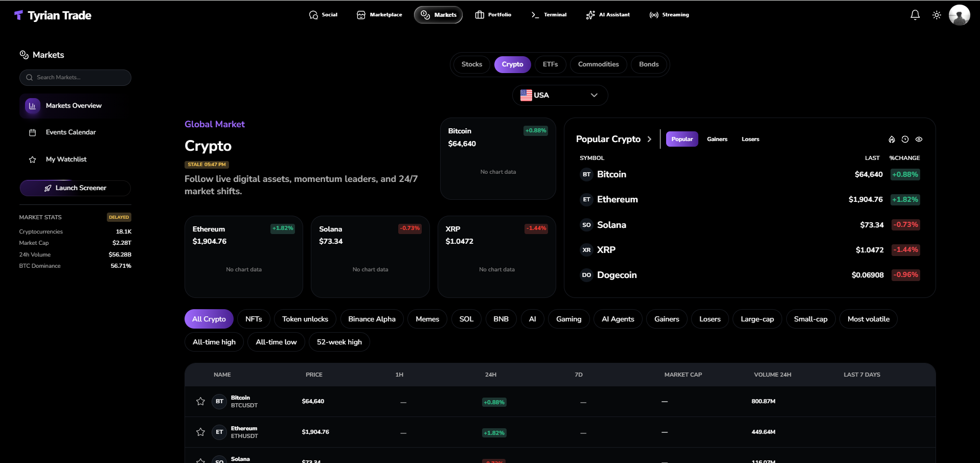The width and height of the screenshot is (980, 463).
Task: Select the Gainers tab in Popular Crypto
Action: 717,139
